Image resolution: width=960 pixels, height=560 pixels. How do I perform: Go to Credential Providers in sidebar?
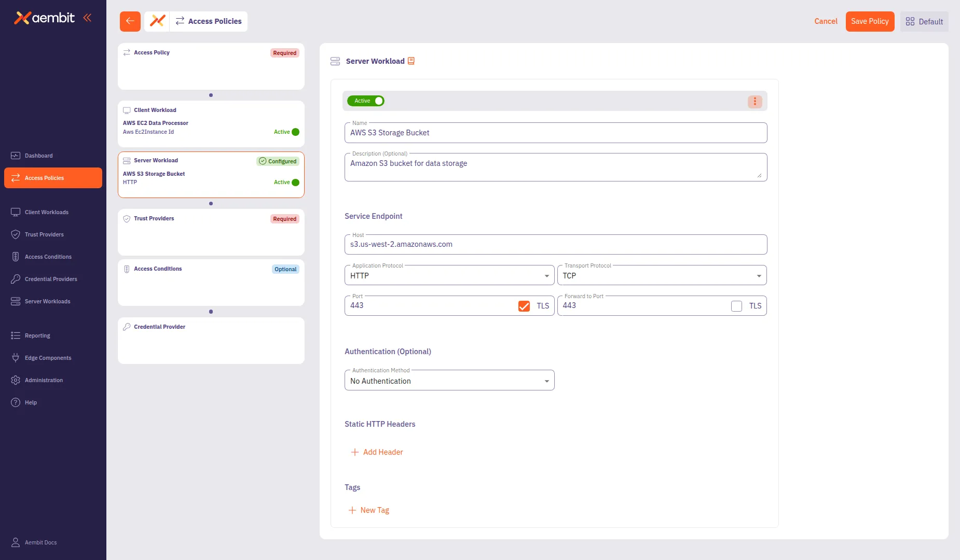tap(51, 279)
